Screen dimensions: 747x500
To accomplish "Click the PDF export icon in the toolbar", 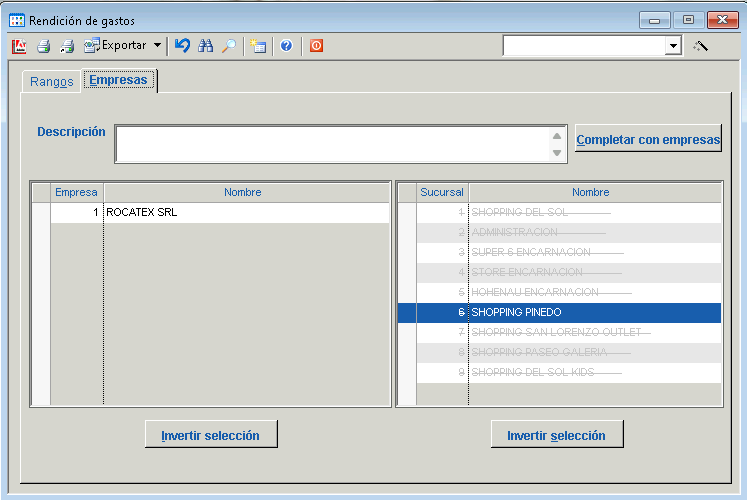I will 19,46.
